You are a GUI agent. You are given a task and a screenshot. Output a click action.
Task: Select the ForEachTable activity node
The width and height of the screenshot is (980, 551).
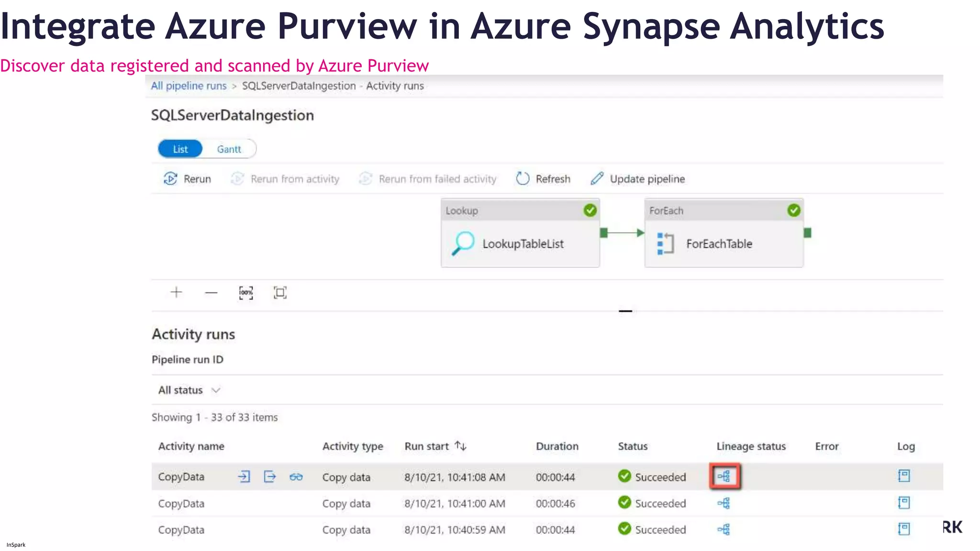[724, 233]
